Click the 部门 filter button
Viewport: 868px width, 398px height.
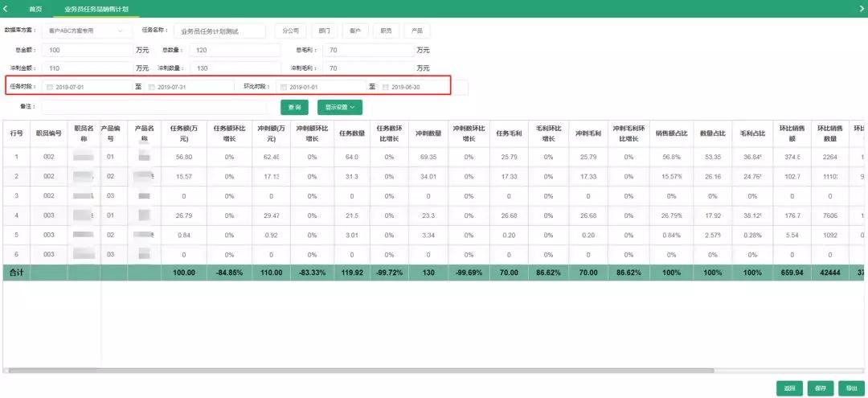point(324,31)
